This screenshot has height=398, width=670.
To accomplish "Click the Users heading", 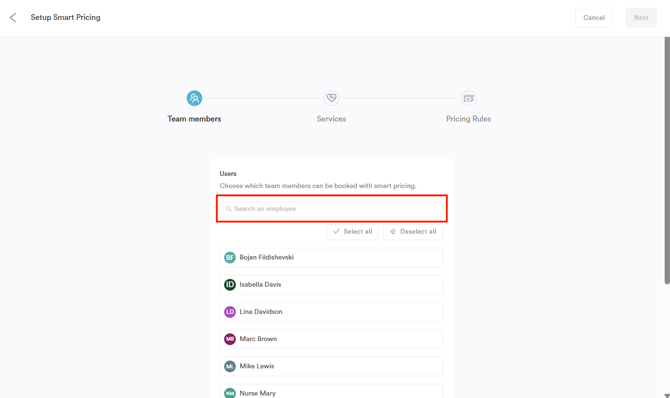I will pos(228,174).
